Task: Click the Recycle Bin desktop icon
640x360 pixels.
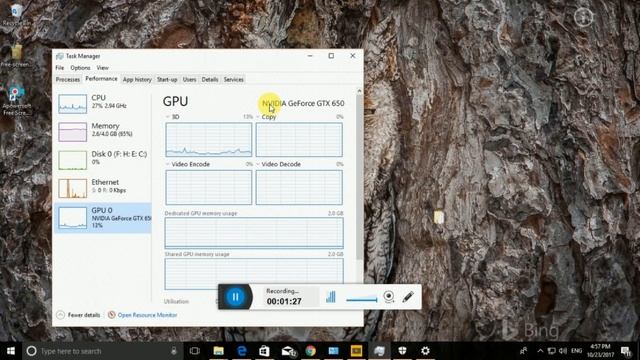Action: (15, 15)
